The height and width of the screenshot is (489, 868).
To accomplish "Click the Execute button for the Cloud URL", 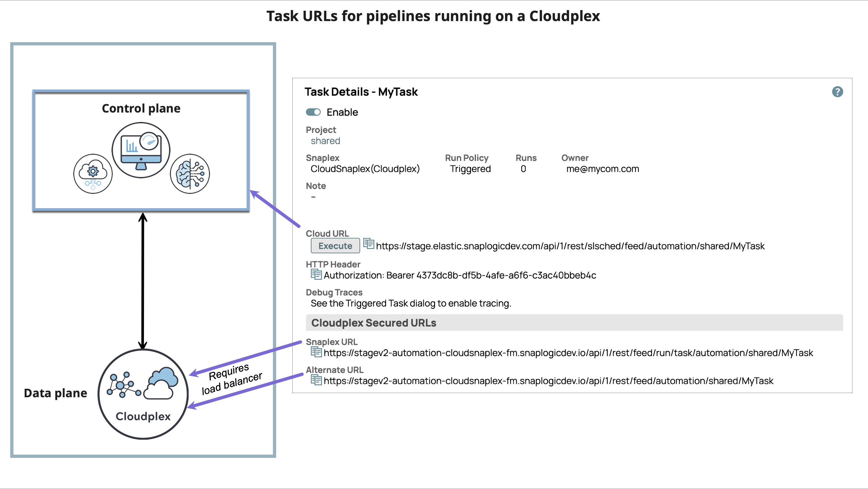I will click(x=335, y=245).
